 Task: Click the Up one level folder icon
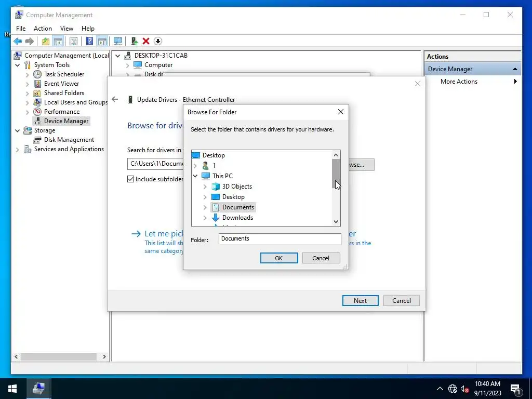point(46,42)
